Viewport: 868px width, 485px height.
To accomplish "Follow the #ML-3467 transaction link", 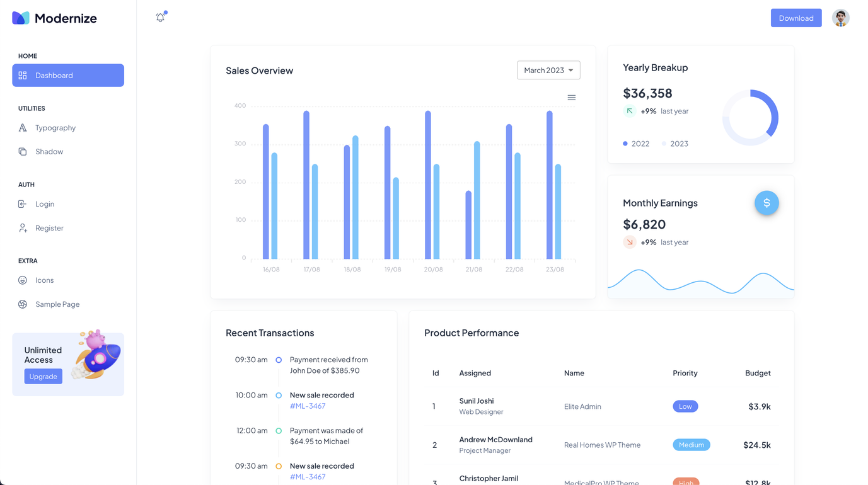I will click(x=307, y=406).
